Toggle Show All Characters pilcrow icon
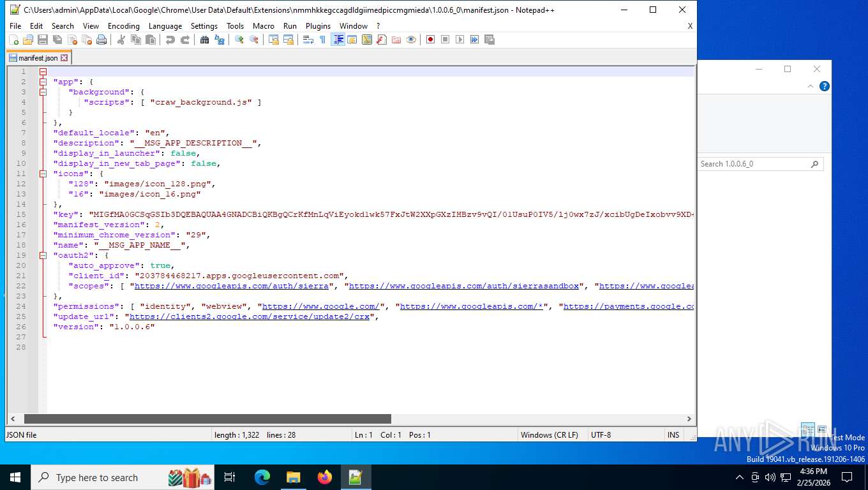The image size is (868, 490). coord(323,40)
